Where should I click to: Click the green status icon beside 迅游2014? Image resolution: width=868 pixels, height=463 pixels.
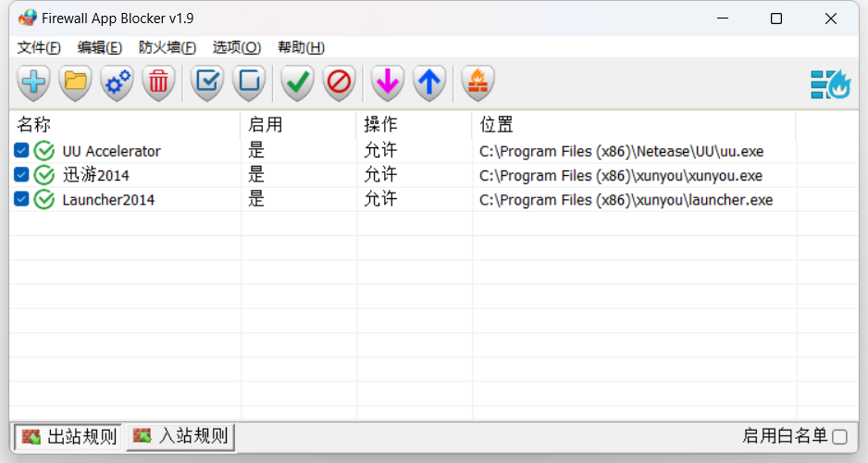point(44,175)
